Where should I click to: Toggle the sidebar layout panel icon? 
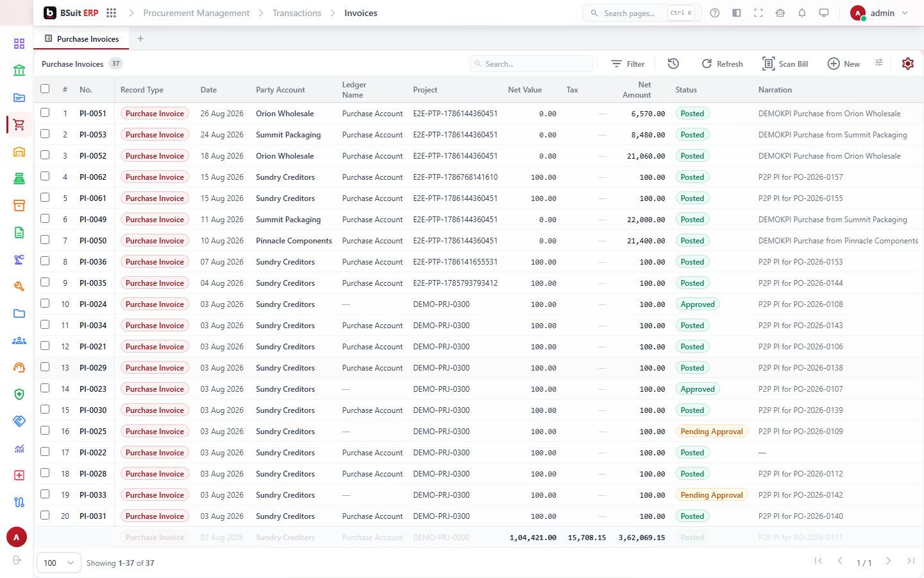click(737, 13)
